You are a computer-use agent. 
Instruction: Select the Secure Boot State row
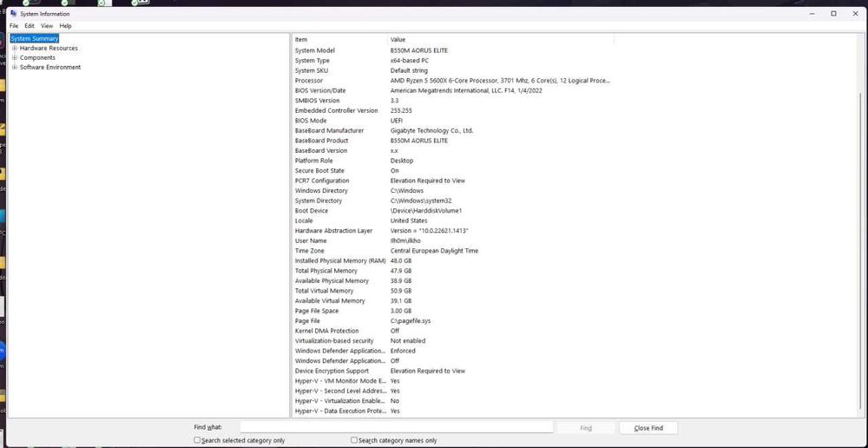[453, 170]
